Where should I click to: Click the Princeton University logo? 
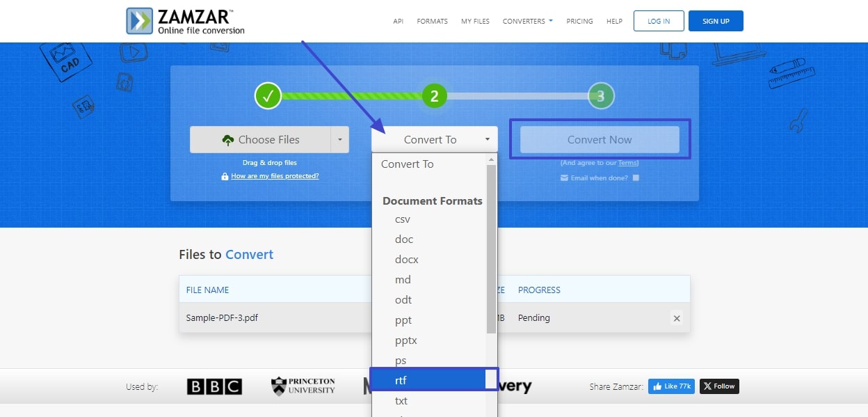[x=303, y=386]
